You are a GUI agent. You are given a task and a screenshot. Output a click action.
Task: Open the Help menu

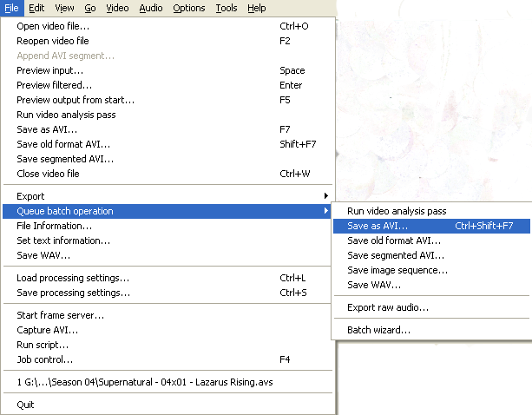257,8
